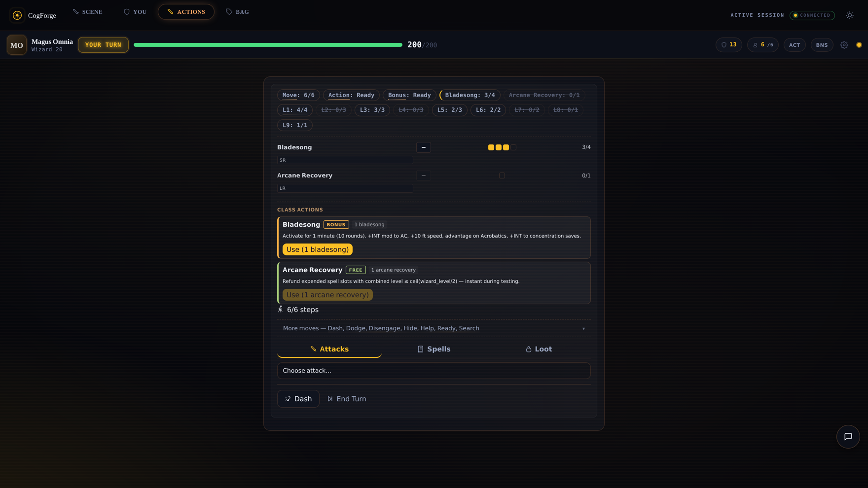Click the L8: 0/1 spell slot chip
868x488 pixels.
pos(566,110)
